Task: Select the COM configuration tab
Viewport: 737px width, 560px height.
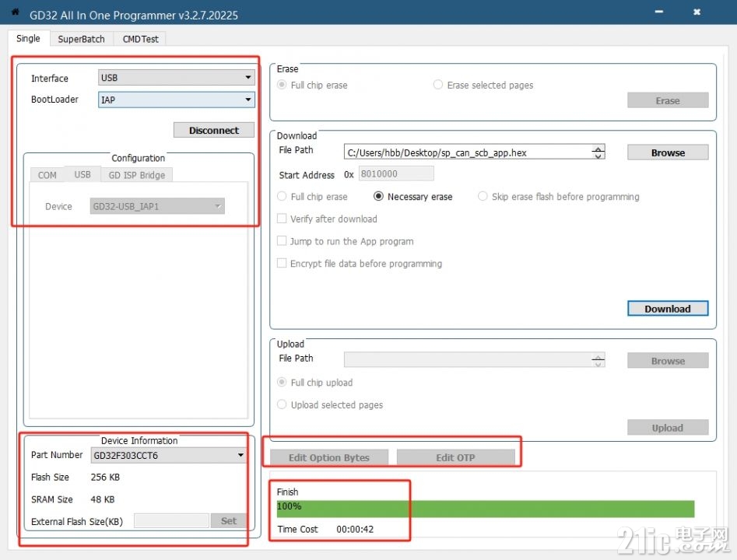Action: tap(47, 175)
